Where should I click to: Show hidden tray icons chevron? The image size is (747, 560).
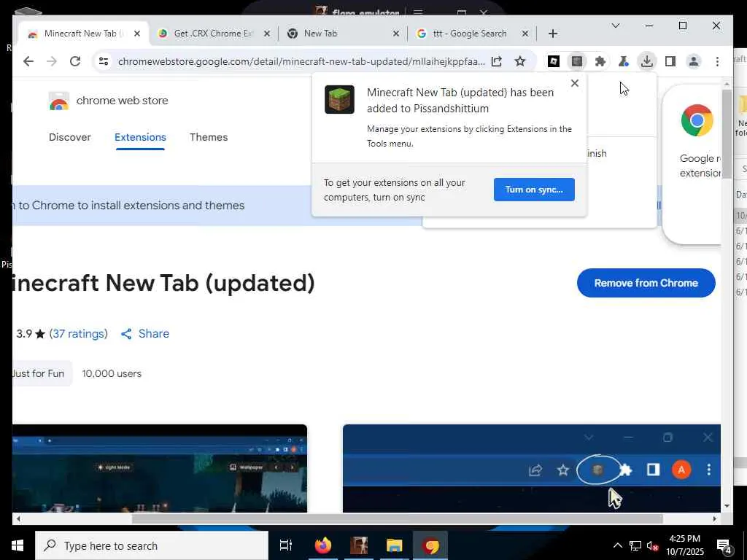(617, 545)
